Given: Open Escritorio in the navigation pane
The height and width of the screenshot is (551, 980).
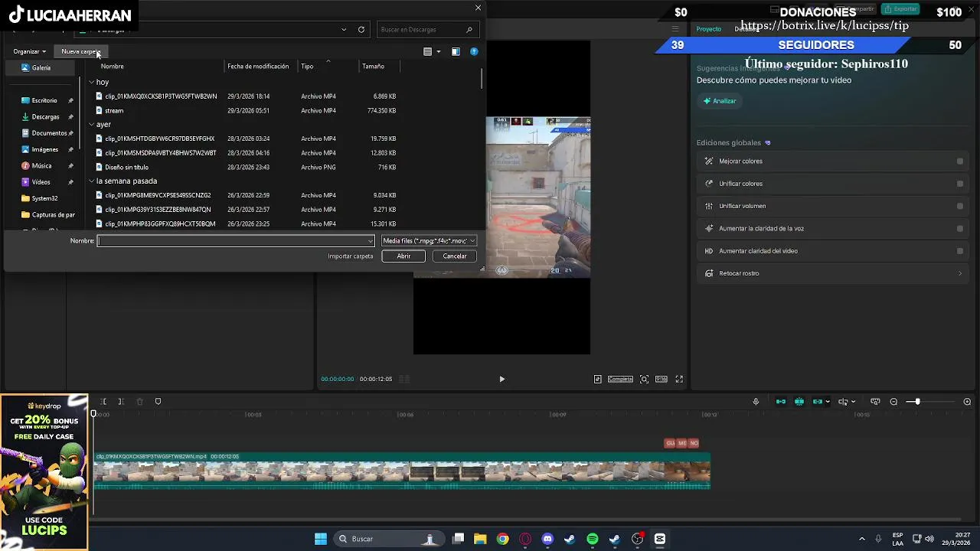Looking at the screenshot, I should pyautogui.click(x=44, y=100).
